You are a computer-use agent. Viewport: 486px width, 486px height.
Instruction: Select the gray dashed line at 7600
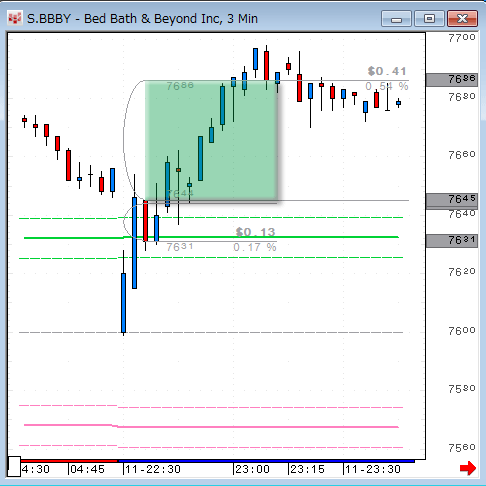[211, 332]
